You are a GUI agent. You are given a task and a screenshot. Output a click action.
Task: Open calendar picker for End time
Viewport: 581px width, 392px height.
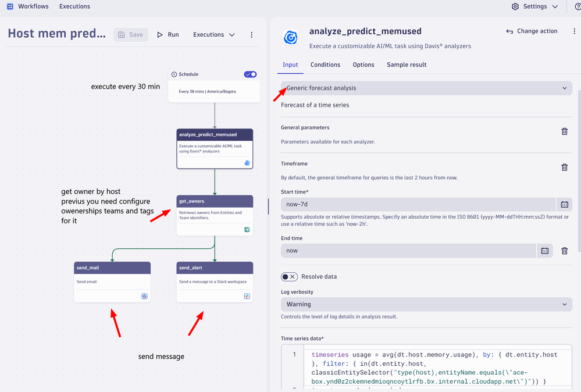point(544,251)
